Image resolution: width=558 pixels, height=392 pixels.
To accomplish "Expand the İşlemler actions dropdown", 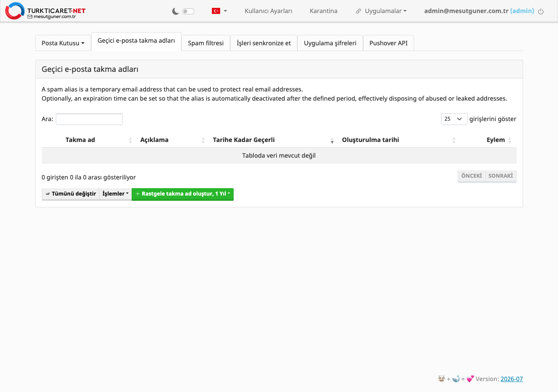I will click(x=116, y=194).
